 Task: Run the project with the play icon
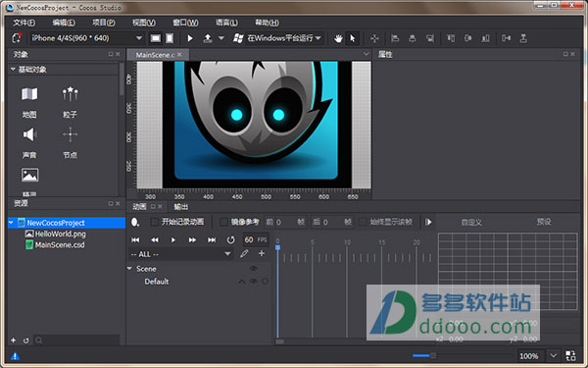[x=190, y=38]
